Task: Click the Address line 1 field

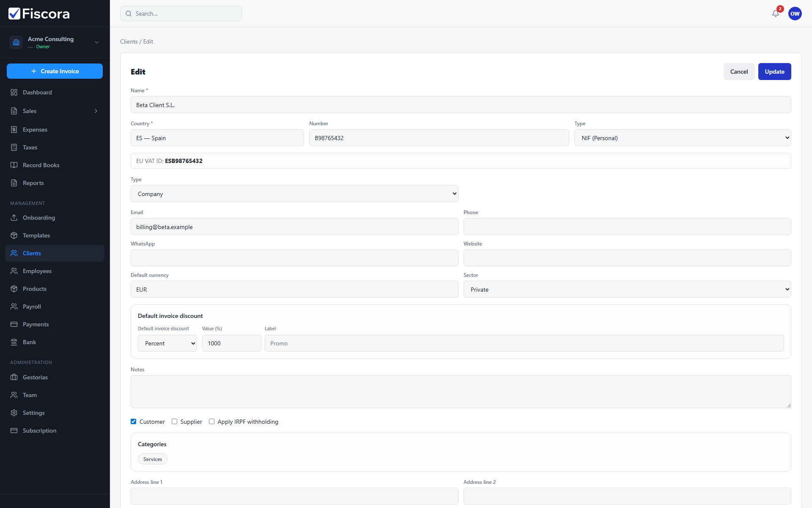Action: point(294,496)
